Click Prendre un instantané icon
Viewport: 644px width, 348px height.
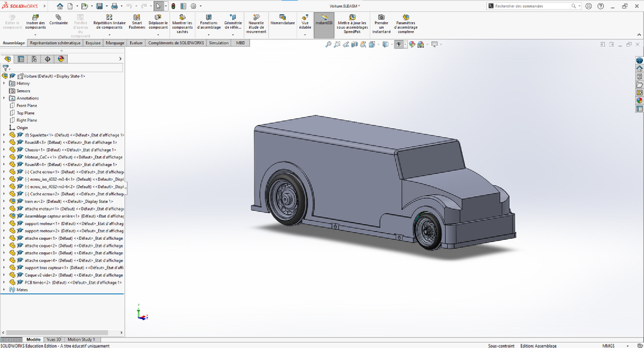381,17
